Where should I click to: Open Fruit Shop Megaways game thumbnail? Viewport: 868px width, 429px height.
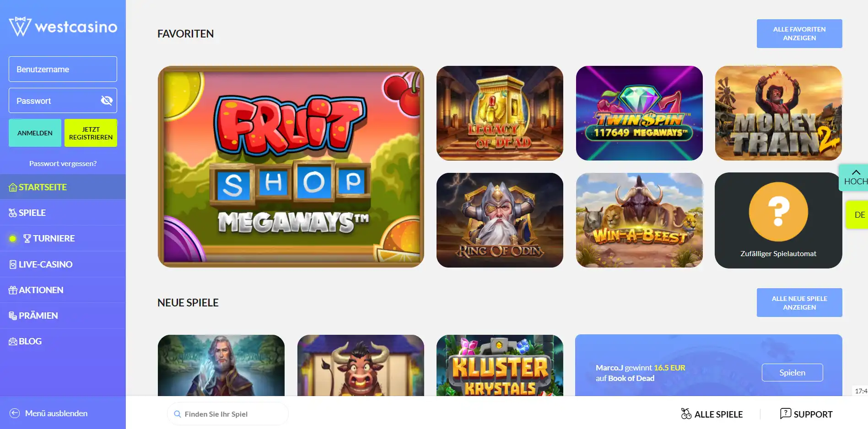pyautogui.click(x=291, y=166)
